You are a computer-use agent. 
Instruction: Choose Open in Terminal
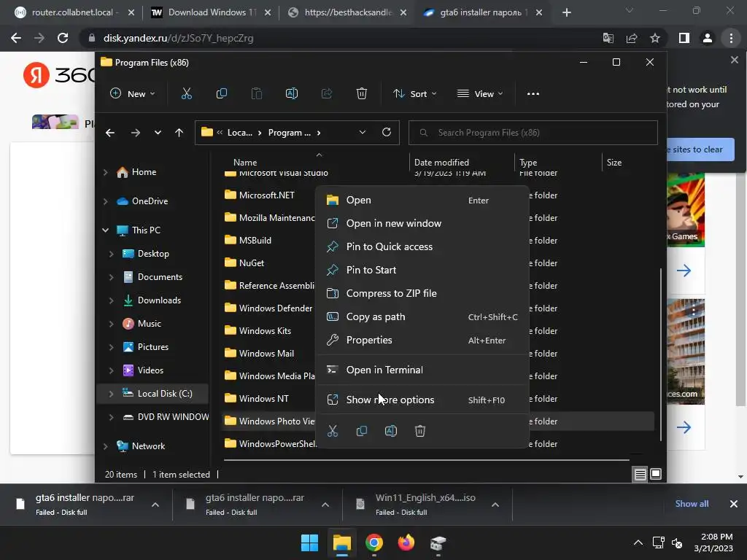(422, 370)
